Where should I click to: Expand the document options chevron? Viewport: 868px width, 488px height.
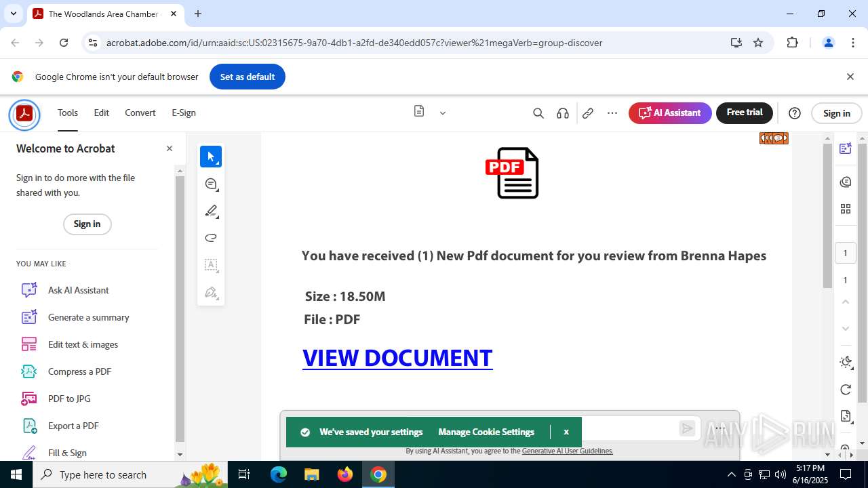coord(443,113)
